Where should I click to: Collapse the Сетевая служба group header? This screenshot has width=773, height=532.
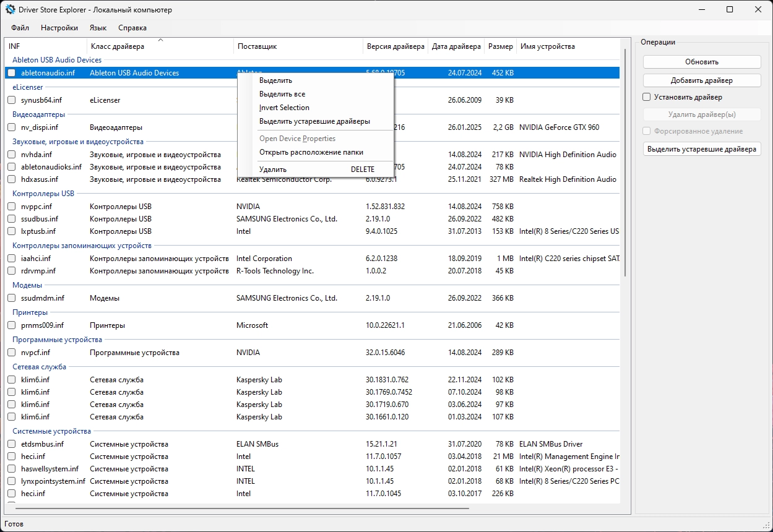pos(39,367)
